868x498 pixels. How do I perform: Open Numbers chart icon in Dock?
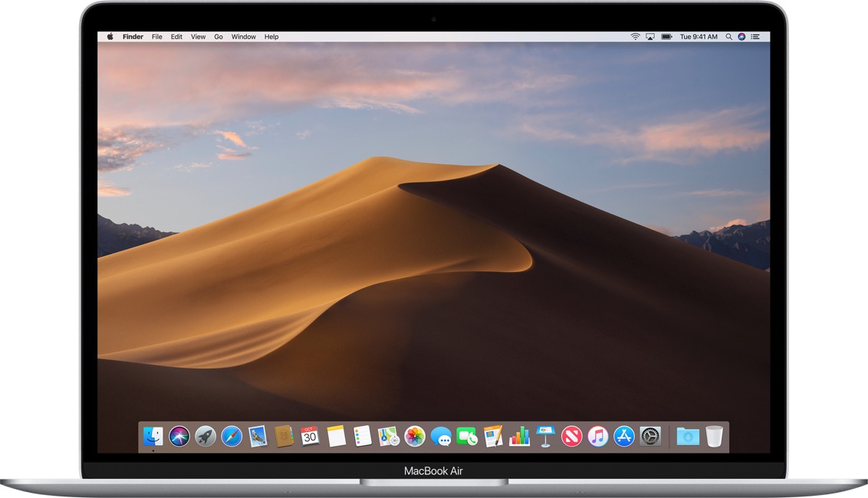point(519,437)
